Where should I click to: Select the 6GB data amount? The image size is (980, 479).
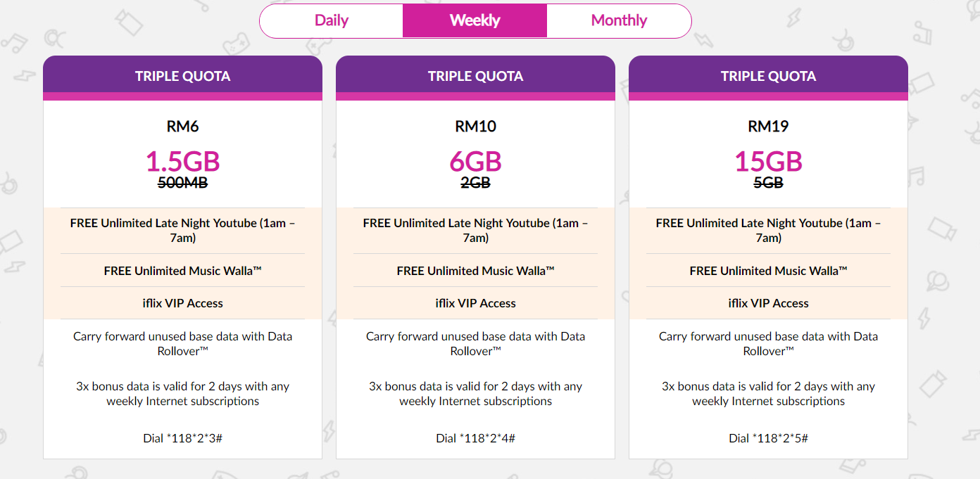pos(475,162)
